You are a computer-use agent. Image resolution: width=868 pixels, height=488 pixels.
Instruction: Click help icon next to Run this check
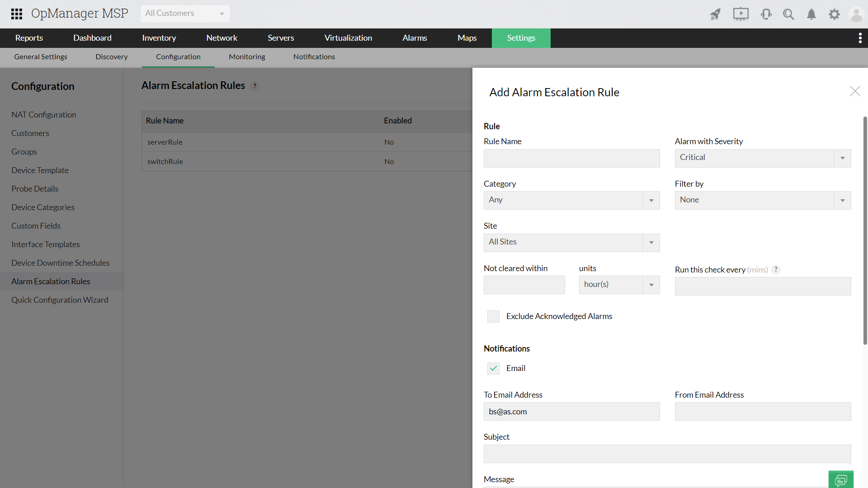pos(776,270)
